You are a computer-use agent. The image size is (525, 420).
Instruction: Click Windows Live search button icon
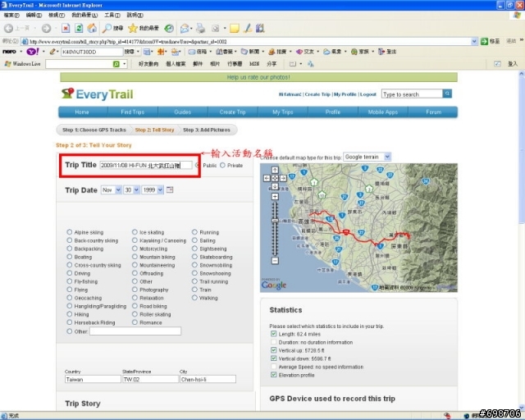[x=116, y=64]
